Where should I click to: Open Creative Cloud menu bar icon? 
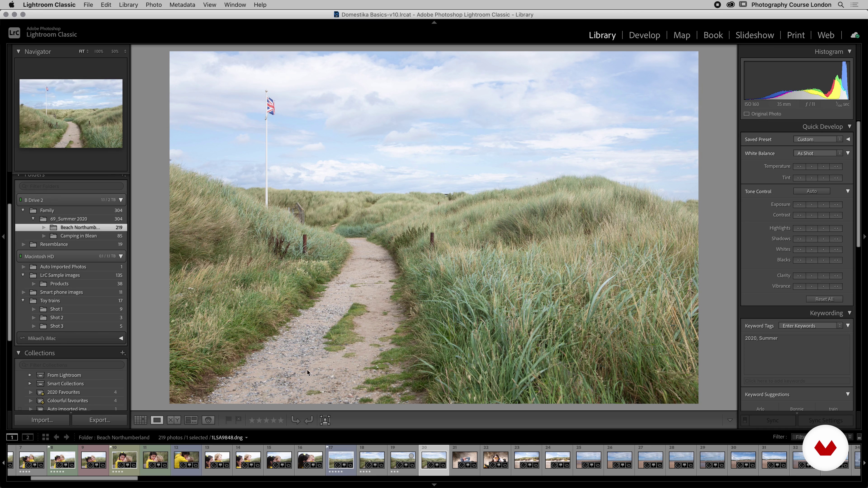pos(731,5)
